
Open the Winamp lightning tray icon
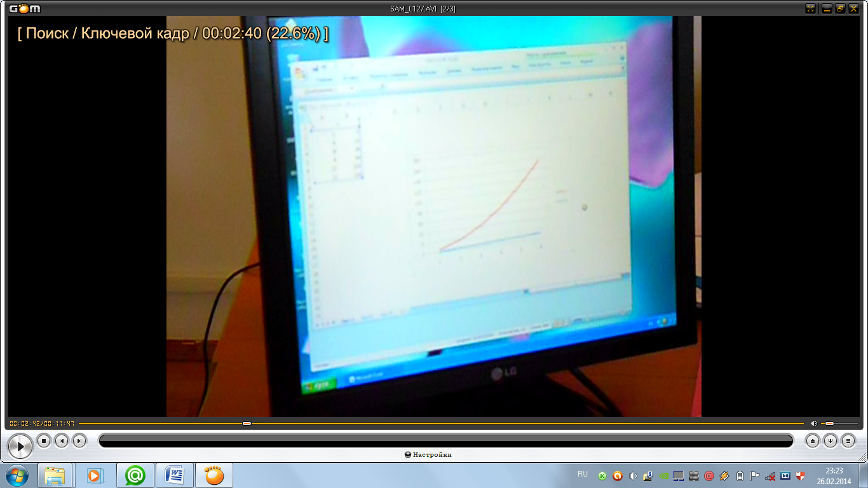[724, 475]
